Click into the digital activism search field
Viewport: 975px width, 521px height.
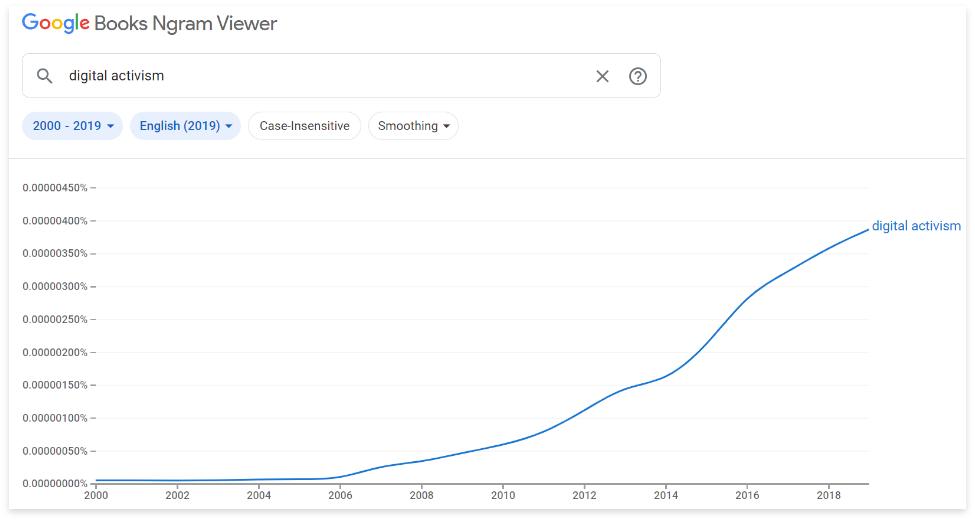click(x=320, y=76)
